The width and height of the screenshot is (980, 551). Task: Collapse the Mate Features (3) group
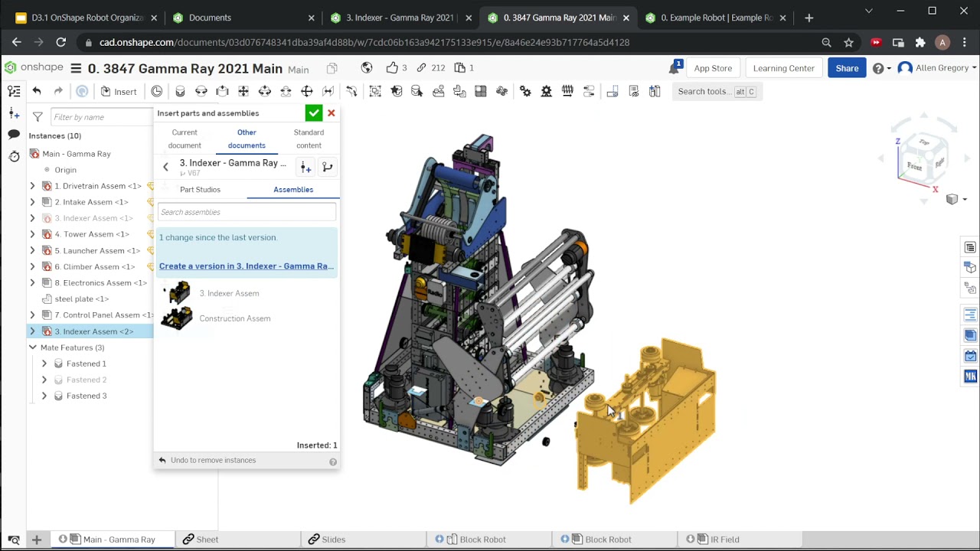[x=33, y=347]
